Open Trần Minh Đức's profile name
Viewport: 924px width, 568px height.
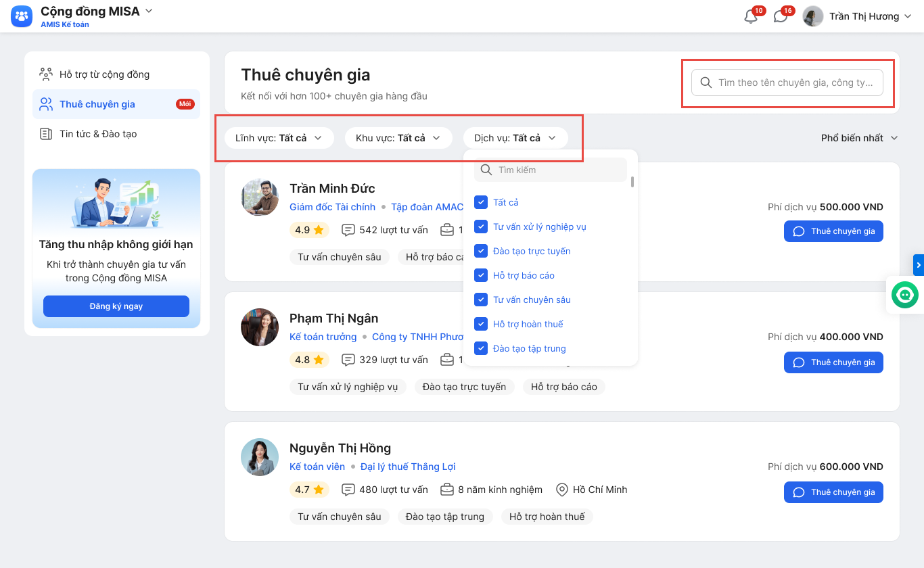pos(332,188)
